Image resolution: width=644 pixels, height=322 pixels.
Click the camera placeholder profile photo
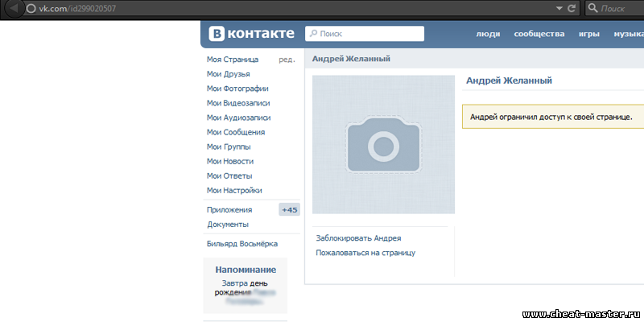pos(383,144)
